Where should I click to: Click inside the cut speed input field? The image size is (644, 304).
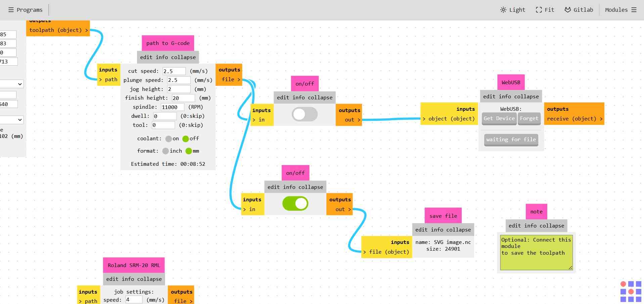pos(174,71)
